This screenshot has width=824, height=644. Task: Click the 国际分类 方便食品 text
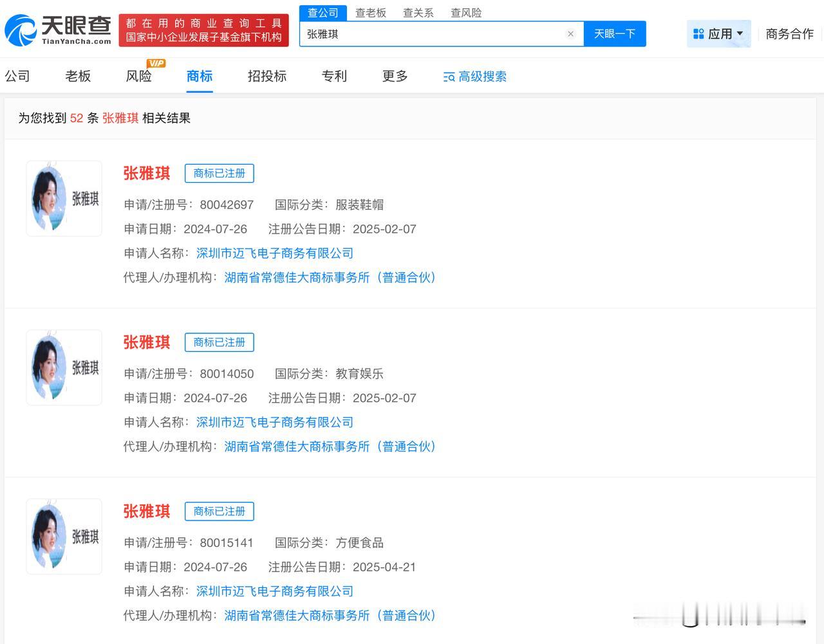click(359, 543)
